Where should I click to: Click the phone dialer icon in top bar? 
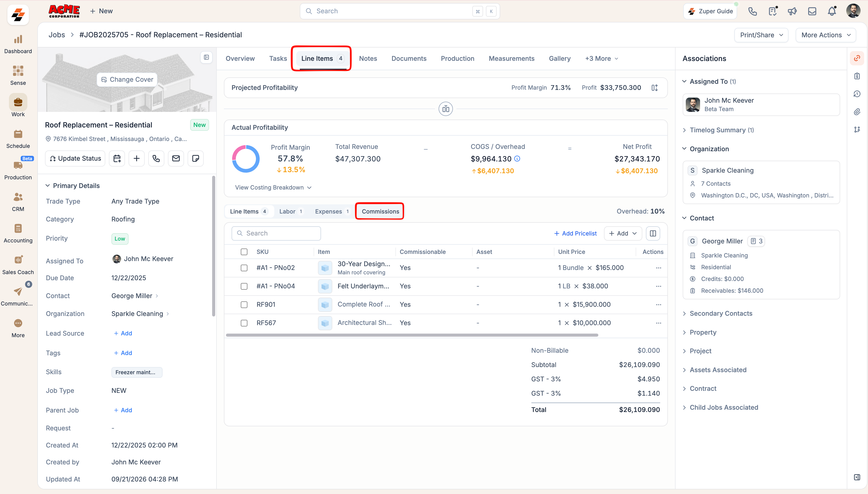(x=752, y=11)
